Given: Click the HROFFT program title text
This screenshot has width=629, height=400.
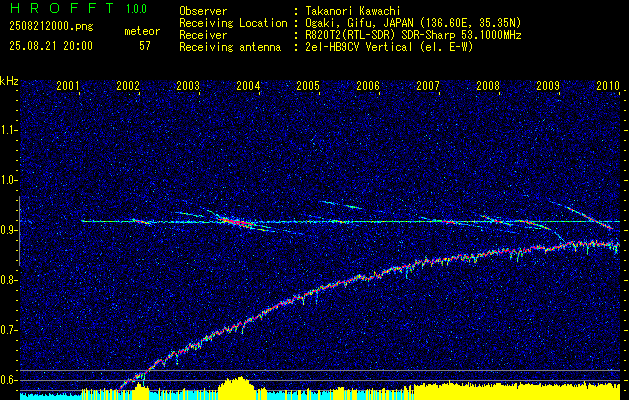Looking at the screenshot, I should click(62, 8).
